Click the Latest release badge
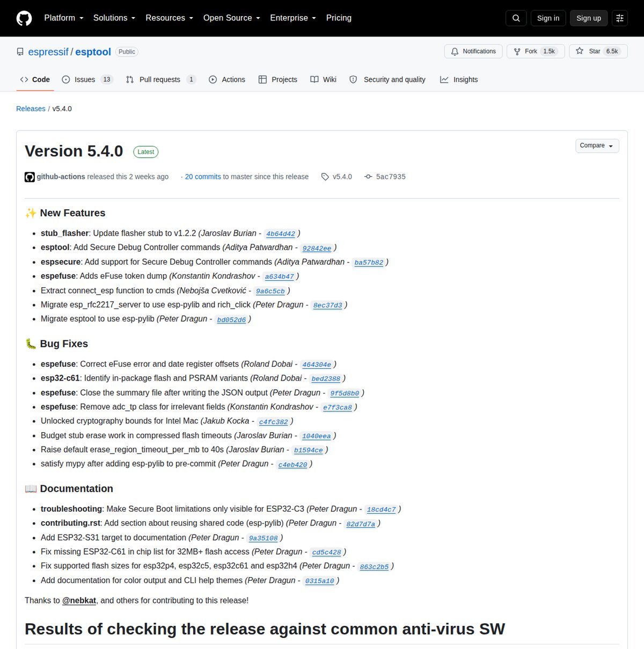The width and height of the screenshot is (644, 649). click(x=146, y=152)
